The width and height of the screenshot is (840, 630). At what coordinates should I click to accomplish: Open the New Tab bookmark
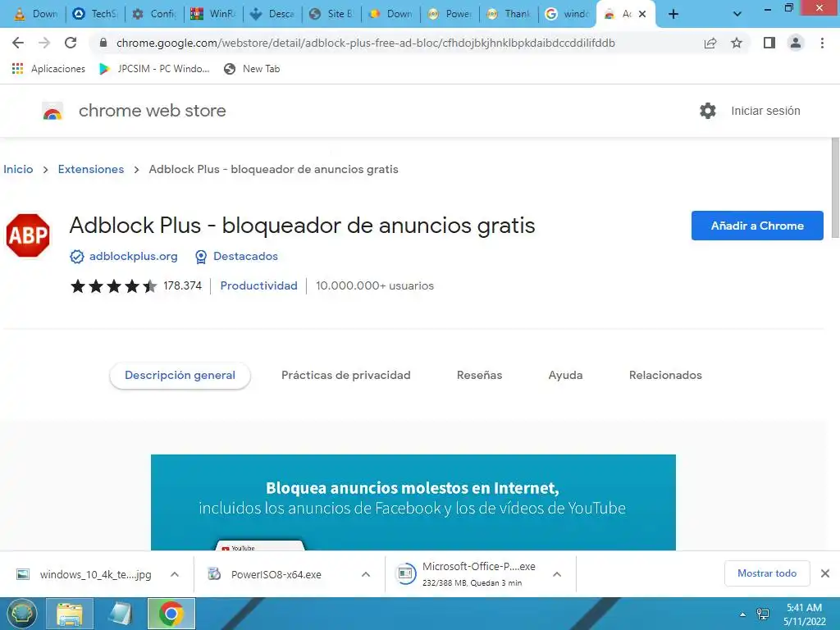tap(252, 69)
